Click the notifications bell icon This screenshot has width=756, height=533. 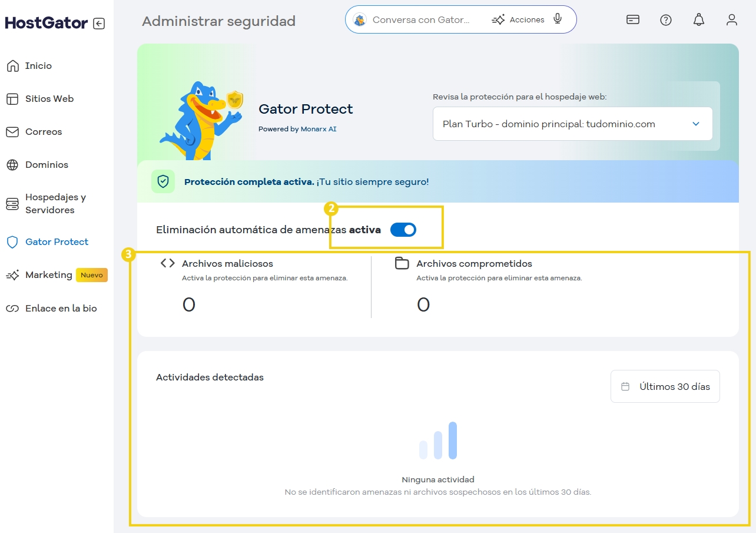click(698, 19)
